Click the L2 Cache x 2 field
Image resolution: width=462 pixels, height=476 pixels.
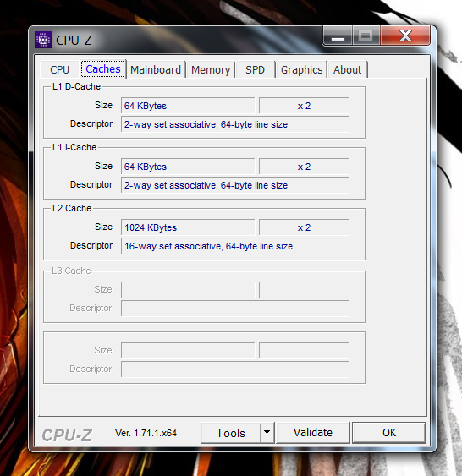(x=304, y=227)
